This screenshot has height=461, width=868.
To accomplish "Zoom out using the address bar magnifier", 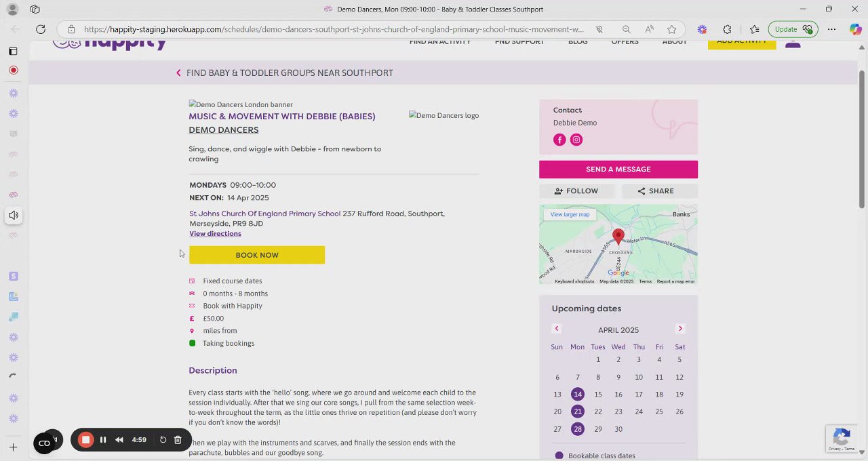I will [x=626, y=29].
